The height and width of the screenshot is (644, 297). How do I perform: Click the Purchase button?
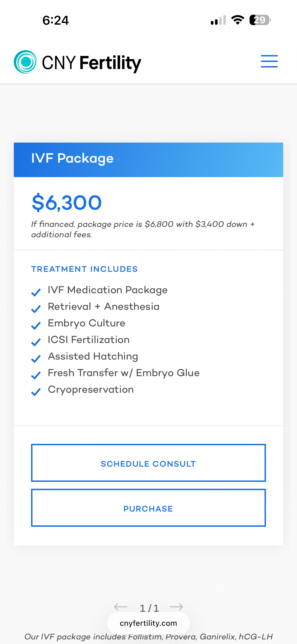(x=148, y=508)
